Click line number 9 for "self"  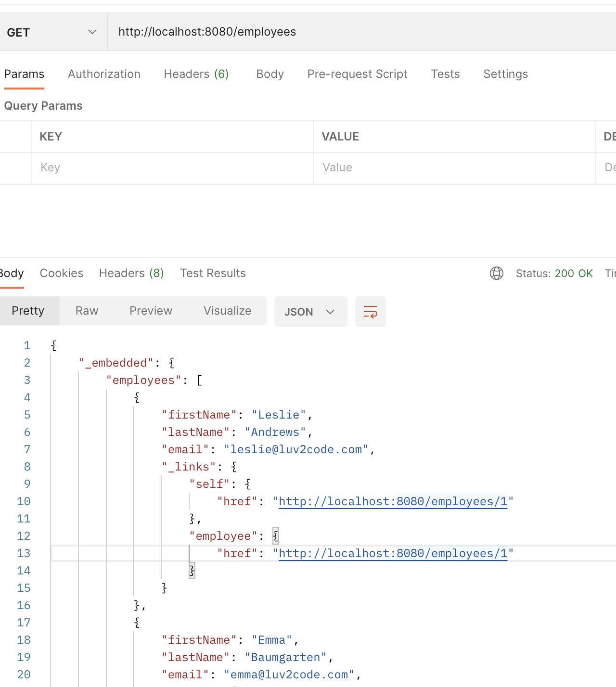(x=27, y=484)
